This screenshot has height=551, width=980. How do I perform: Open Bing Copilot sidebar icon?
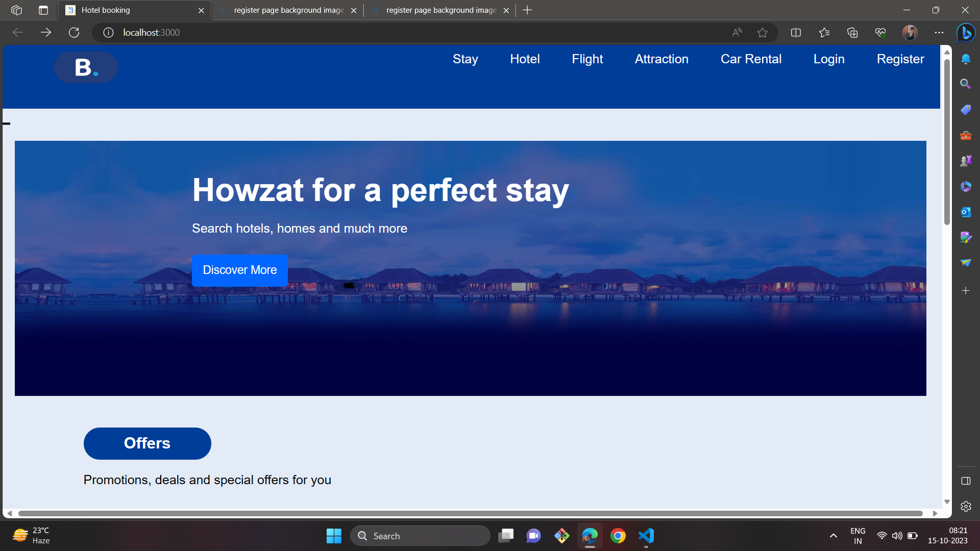click(966, 33)
